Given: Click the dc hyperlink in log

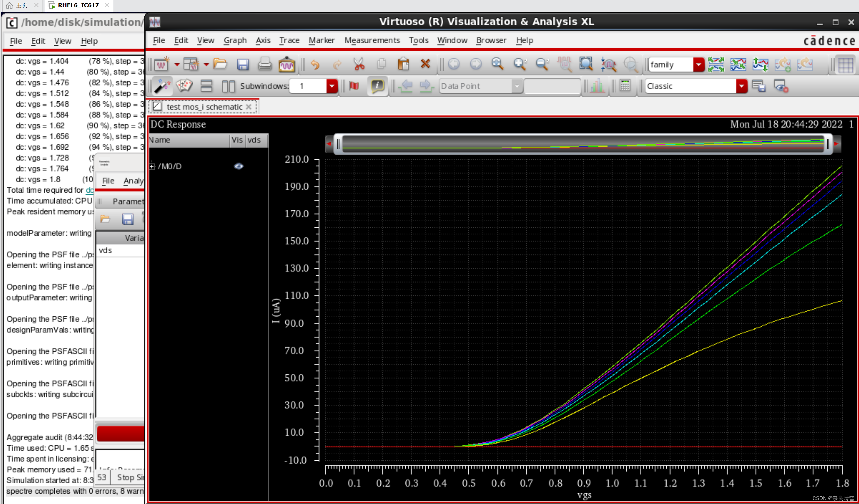Looking at the screenshot, I should point(89,190).
